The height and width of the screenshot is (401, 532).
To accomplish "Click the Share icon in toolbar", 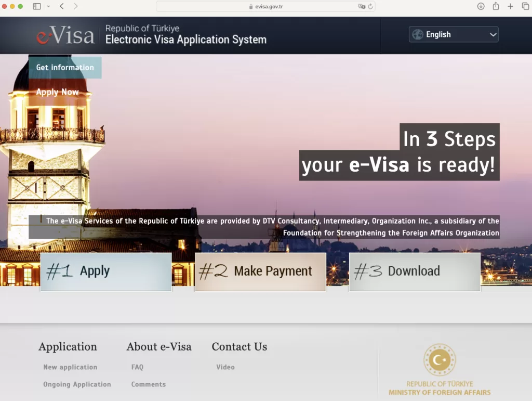I will (496, 6).
